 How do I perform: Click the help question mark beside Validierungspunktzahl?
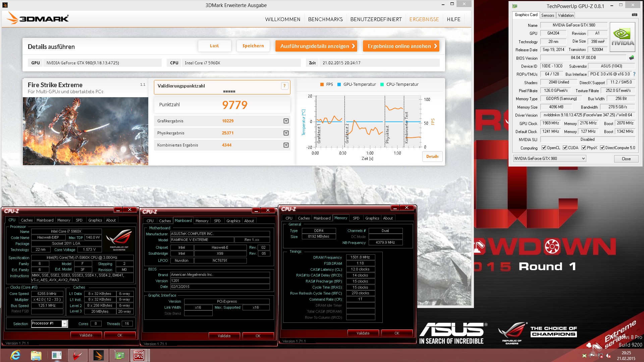[284, 86]
